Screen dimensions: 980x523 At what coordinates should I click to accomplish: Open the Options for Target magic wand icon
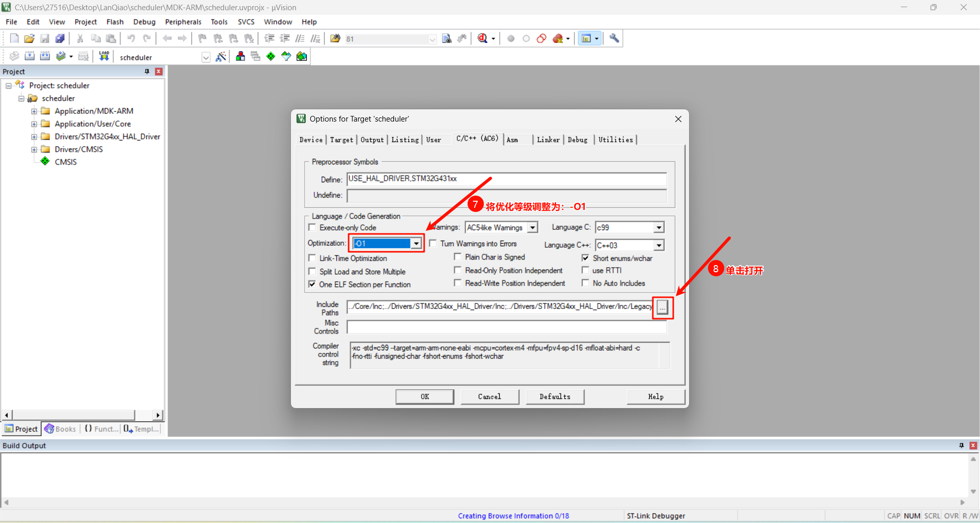(220, 56)
